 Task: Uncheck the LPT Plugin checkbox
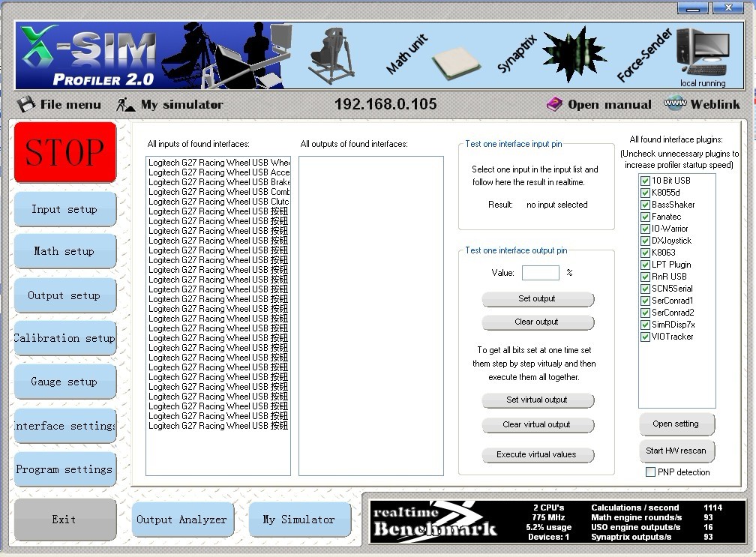(645, 265)
